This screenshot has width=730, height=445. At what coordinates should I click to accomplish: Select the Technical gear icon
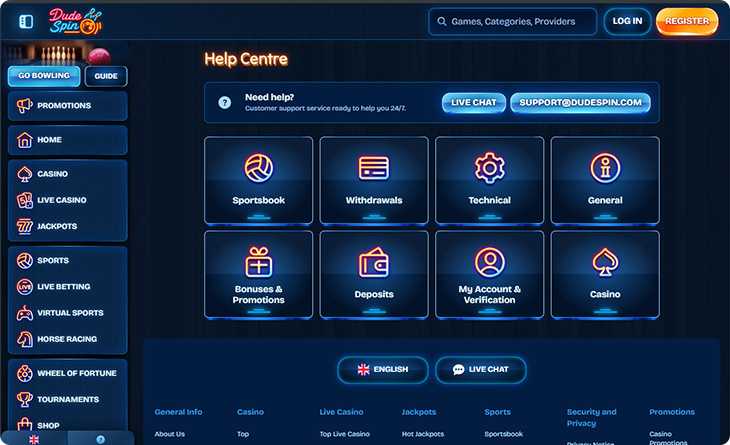[x=489, y=167]
